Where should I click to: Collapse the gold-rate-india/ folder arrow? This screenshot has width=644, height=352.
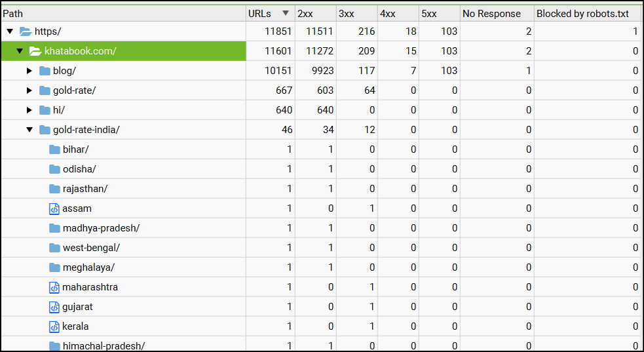point(29,130)
